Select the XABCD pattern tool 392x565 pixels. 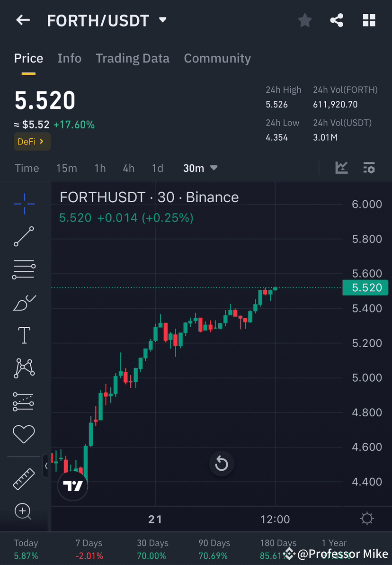(x=24, y=368)
